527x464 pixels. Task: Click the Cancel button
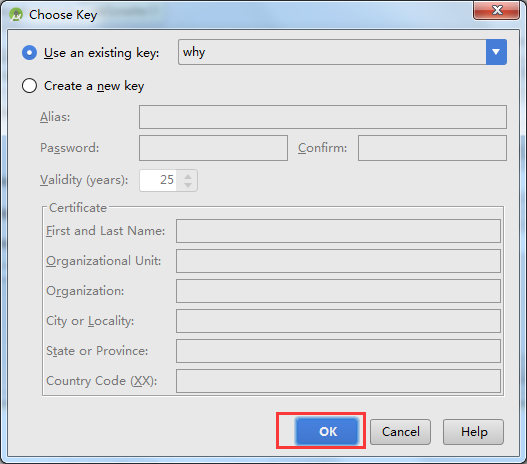click(400, 432)
